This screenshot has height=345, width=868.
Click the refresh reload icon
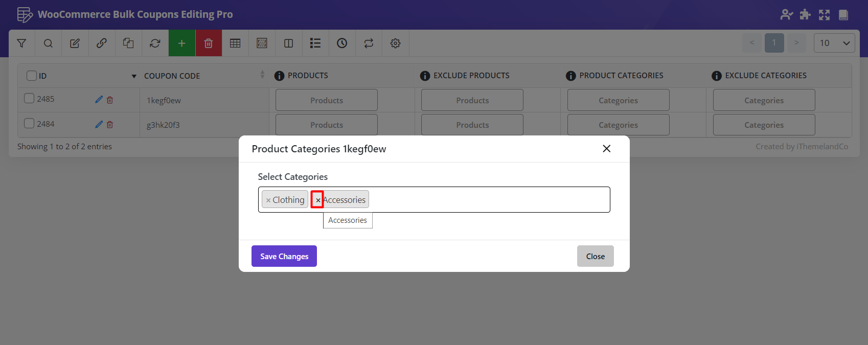[x=155, y=43]
